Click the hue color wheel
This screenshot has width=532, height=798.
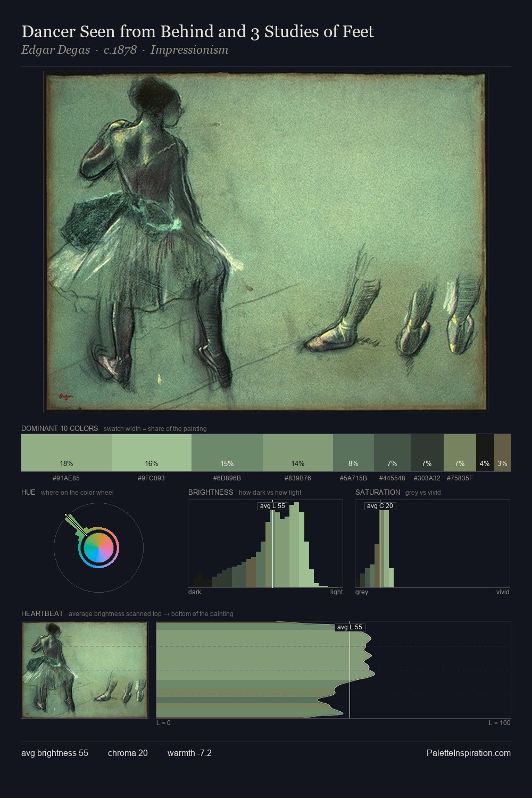98,547
